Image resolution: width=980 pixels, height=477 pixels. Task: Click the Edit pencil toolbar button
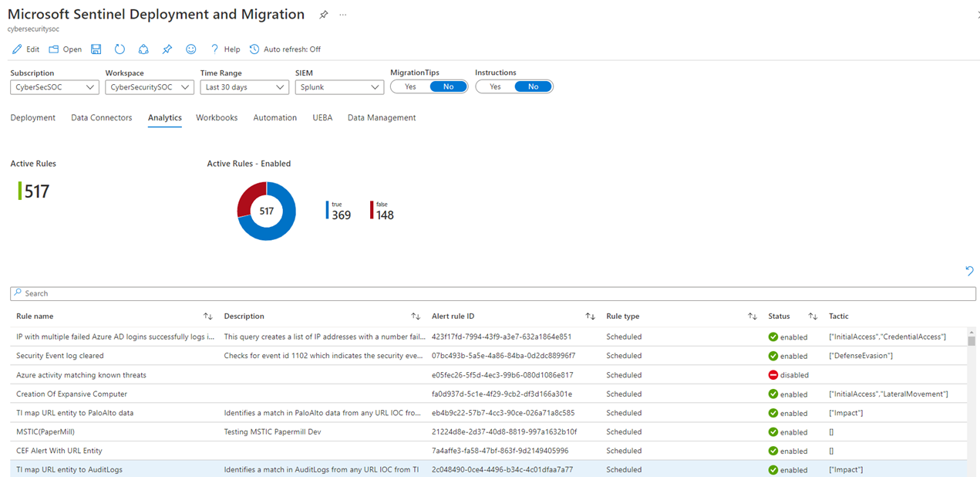[25, 49]
